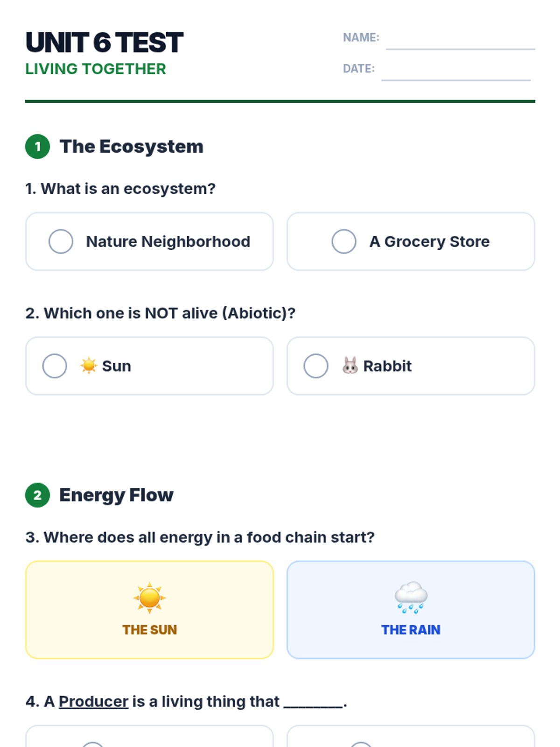Viewport: 560px width, 747px height.
Task: Click the Energy Flow section heading
Action: coord(116,495)
